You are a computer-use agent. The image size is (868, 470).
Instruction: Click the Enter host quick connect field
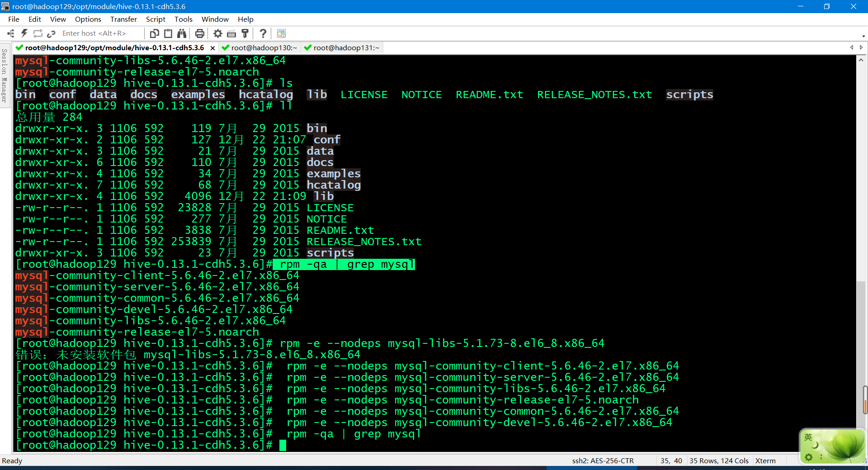[x=100, y=33]
